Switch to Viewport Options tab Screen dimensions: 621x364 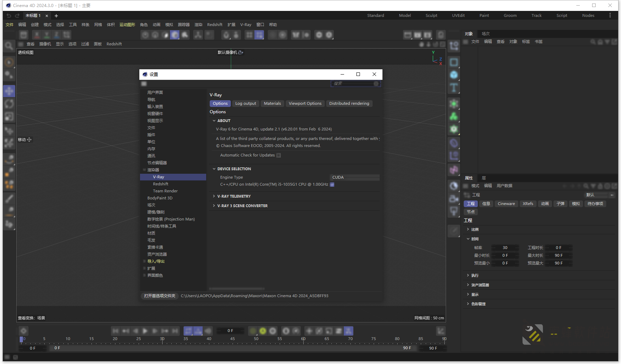tap(305, 103)
